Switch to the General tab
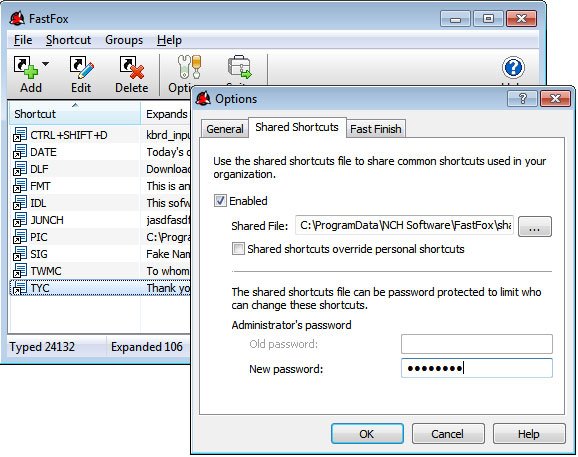This screenshot has height=457, width=578. pos(225,129)
